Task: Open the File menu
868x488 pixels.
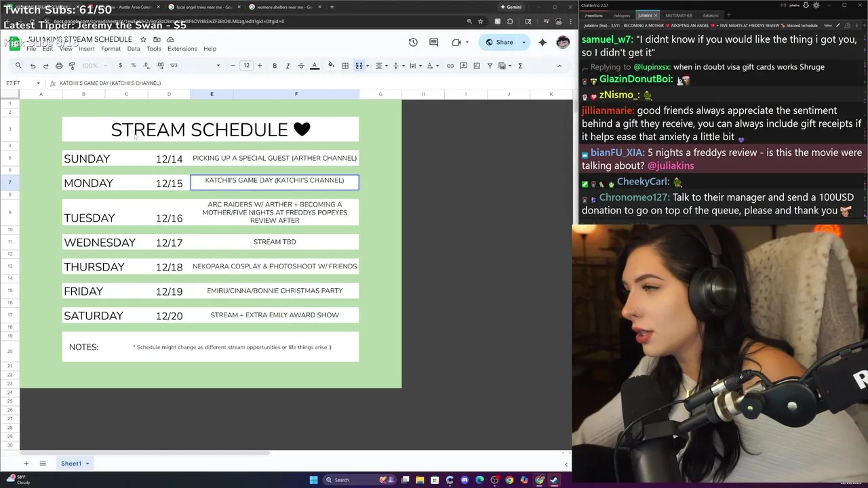Action: (x=31, y=49)
